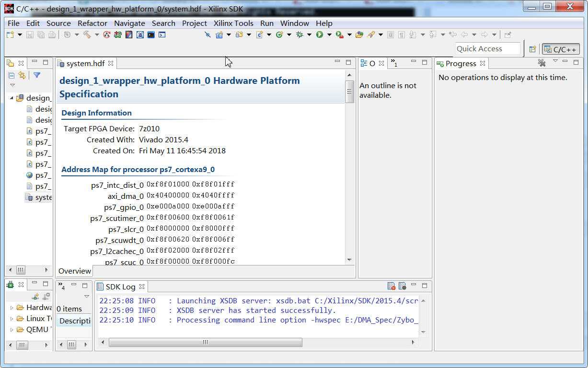The image size is (588, 368).
Task: Click the Run with external tools icon
Action: click(340, 34)
